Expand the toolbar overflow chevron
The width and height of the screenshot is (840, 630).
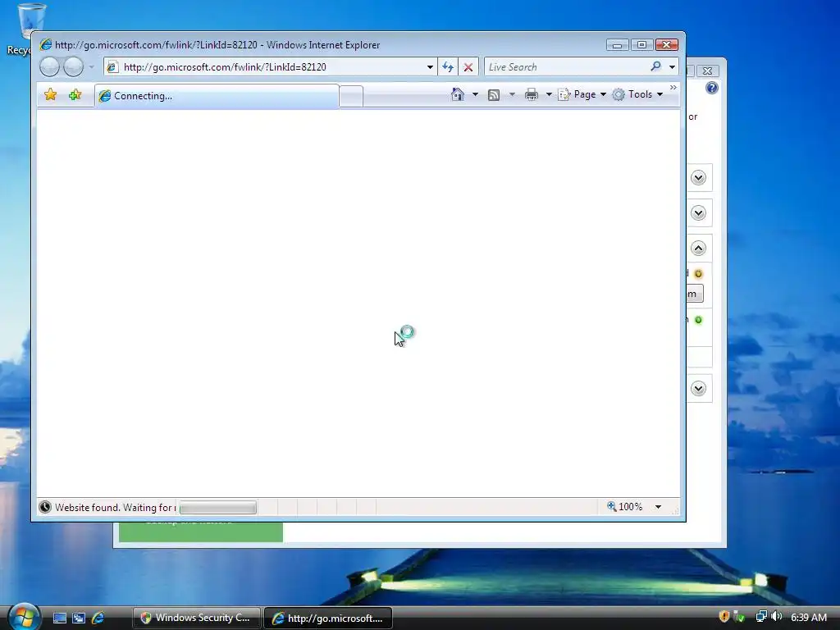click(x=673, y=87)
